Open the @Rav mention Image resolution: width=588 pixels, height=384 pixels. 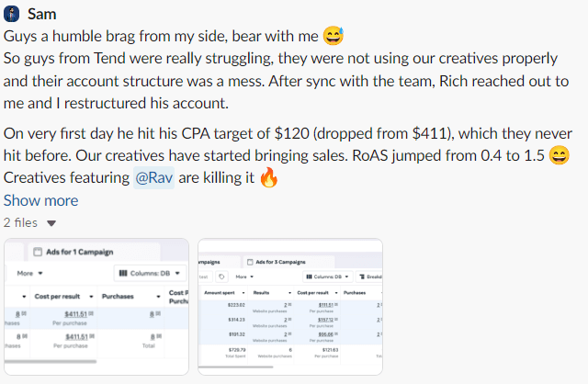153,177
